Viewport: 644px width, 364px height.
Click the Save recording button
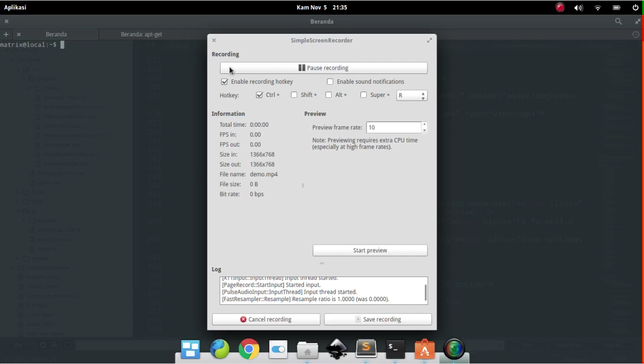coord(378,319)
